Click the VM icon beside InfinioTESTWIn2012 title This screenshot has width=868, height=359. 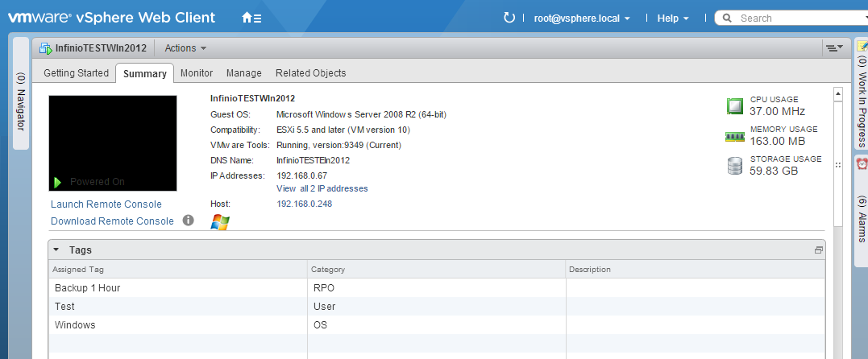click(45, 48)
